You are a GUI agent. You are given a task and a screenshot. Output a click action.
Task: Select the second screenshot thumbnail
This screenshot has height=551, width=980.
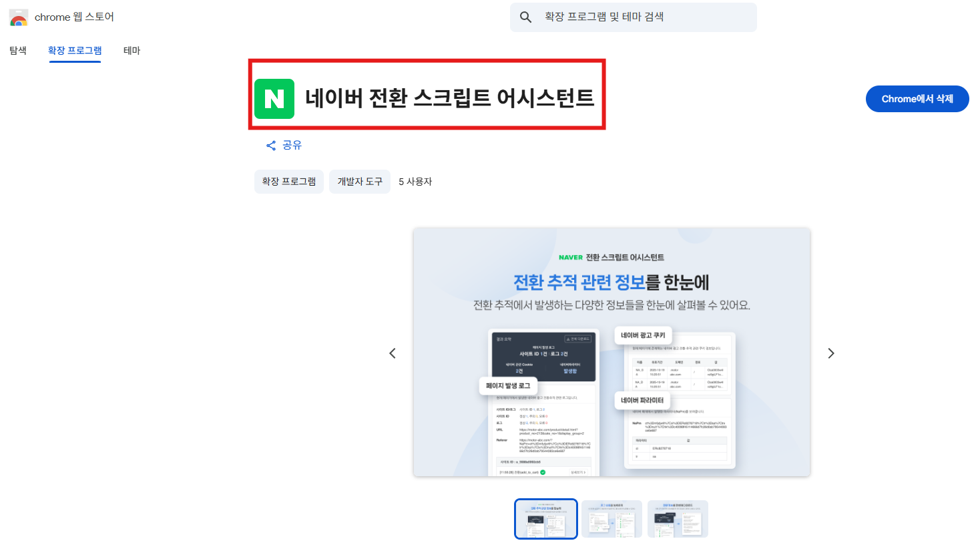pos(611,519)
